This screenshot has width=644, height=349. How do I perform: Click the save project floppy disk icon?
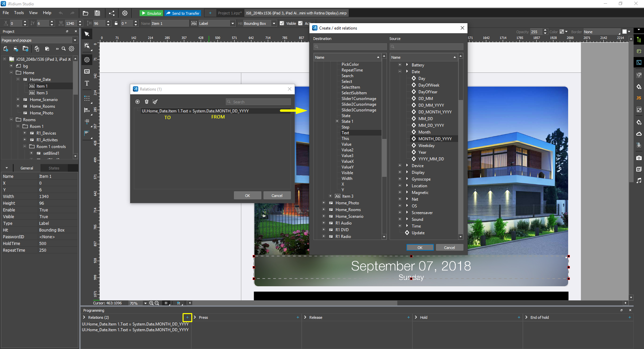point(97,13)
